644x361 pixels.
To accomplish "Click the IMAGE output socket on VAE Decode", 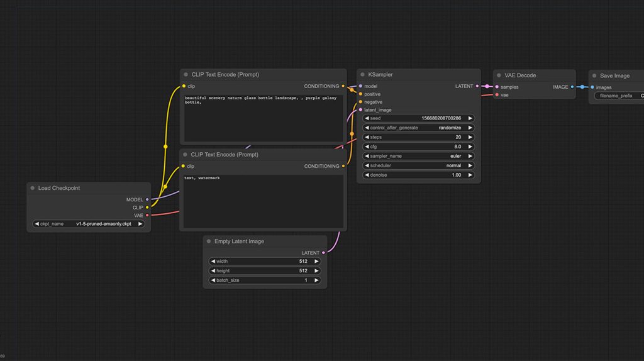I will click(x=572, y=87).
